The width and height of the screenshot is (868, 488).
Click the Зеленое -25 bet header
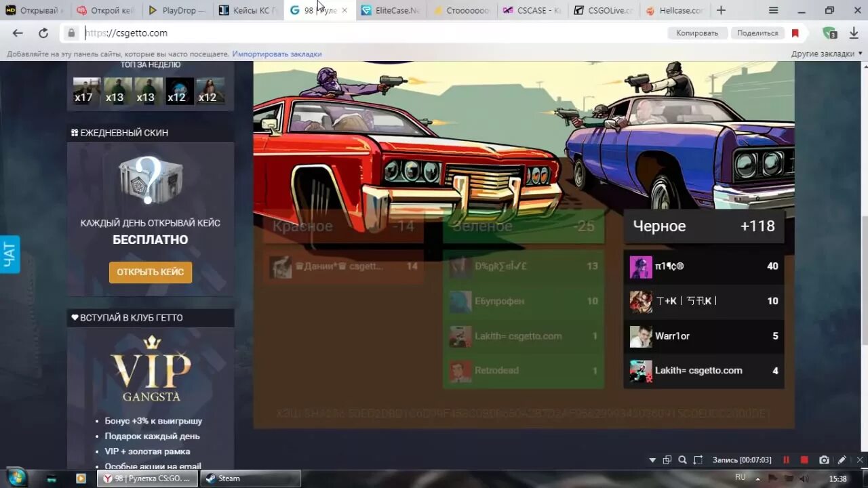tap(524, 226)
